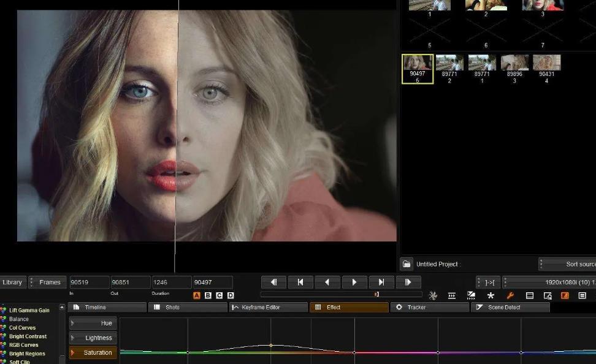Screen dimensions: 596x364
Task: Open the project folder icon
Action: tap(406, 264)
